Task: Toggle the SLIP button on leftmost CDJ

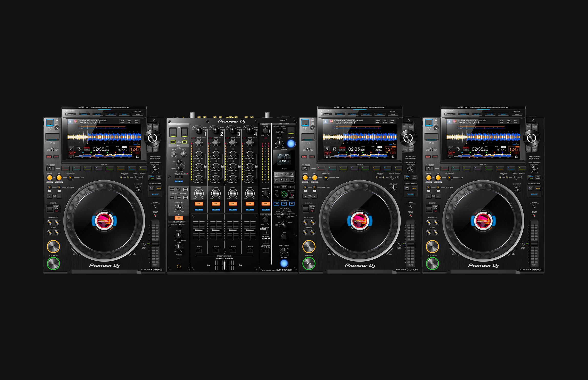Action: [49, 157]
